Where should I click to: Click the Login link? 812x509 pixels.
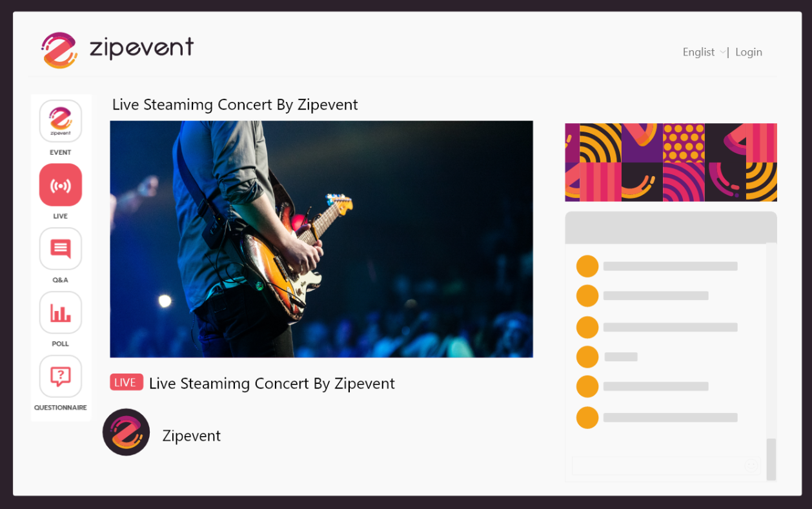click(748, 52)
